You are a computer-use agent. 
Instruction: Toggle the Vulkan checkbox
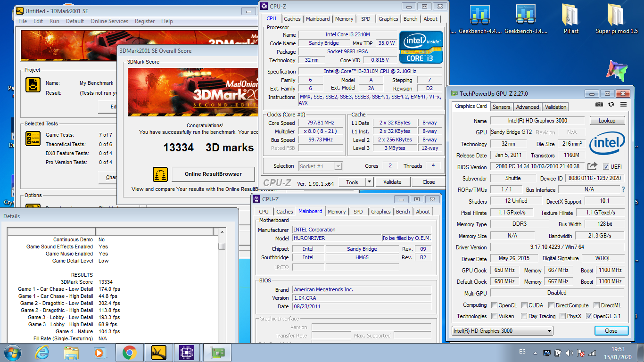(x=494, y=316)
